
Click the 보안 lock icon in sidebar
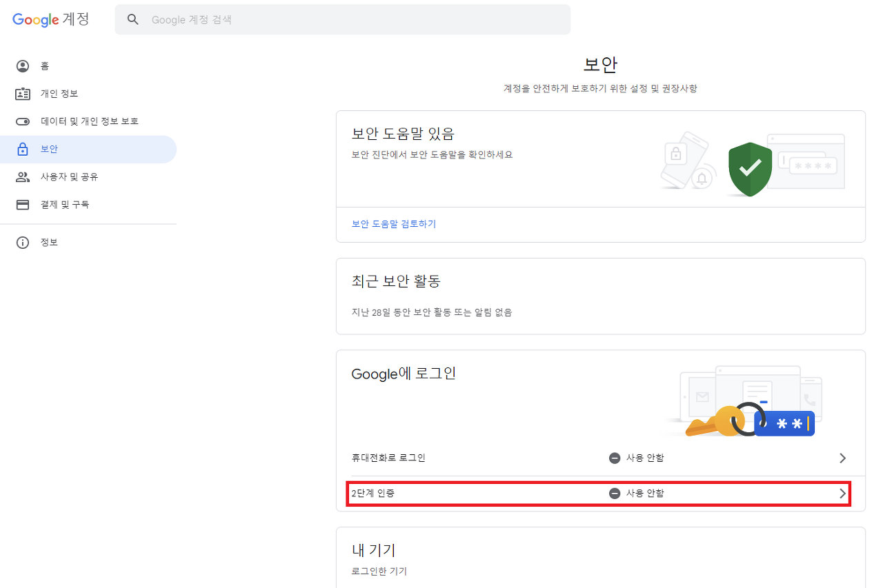pyautogui.click(x=23, y=149)
